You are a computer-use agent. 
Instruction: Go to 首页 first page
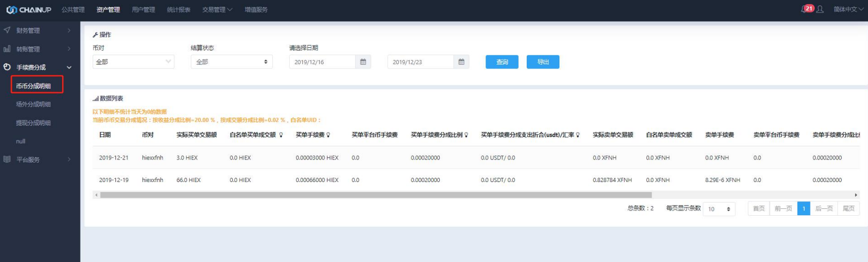(759, 208)
